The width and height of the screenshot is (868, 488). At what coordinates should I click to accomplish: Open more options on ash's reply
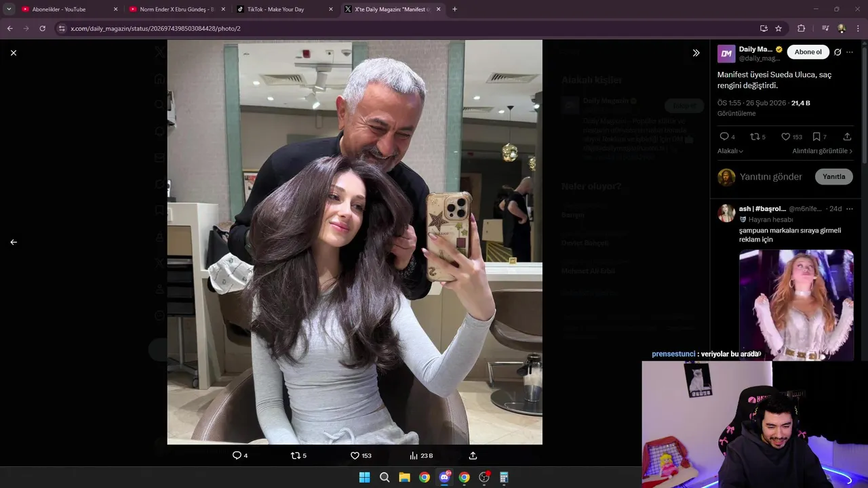[x=850, y=209]
